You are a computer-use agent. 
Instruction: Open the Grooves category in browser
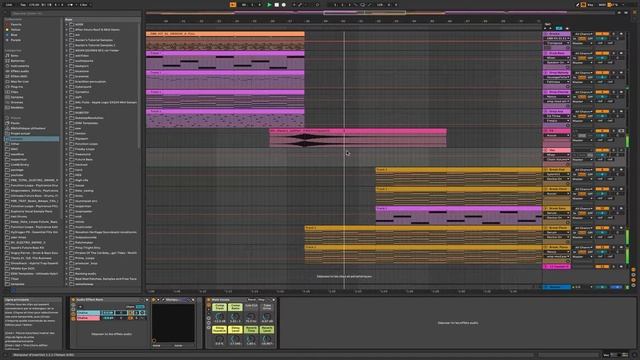17,102
